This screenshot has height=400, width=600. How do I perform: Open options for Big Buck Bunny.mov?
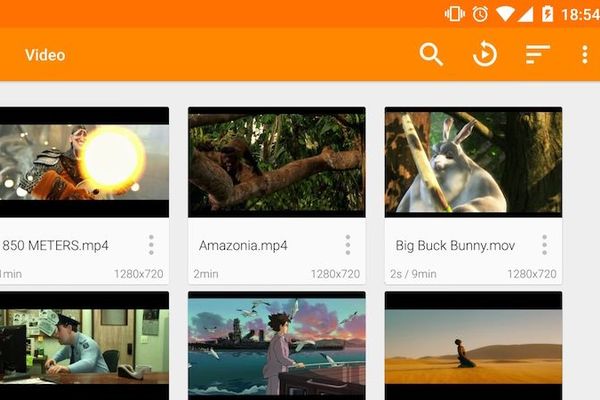pos(545,245)
